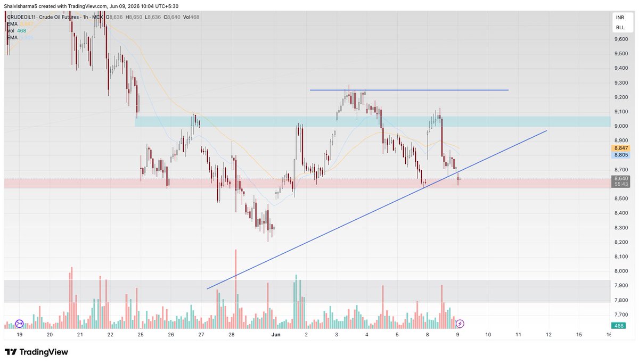Click the BLL unit label
This screenshot has width=639, height=364.
pos(620,27)
